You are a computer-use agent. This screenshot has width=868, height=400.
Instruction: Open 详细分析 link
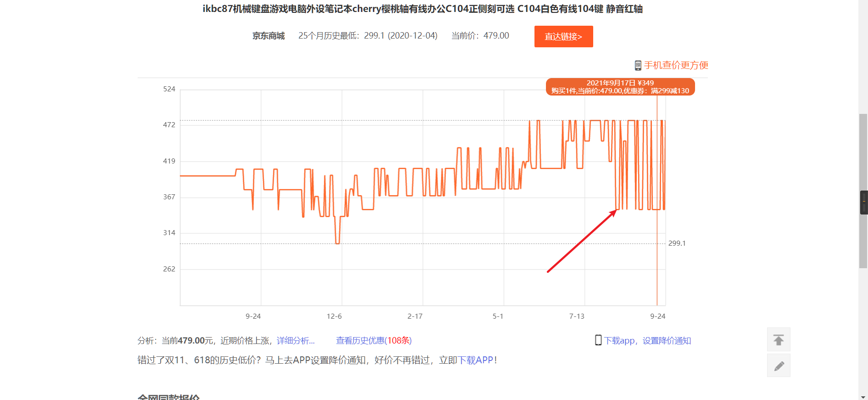point(295,340)
